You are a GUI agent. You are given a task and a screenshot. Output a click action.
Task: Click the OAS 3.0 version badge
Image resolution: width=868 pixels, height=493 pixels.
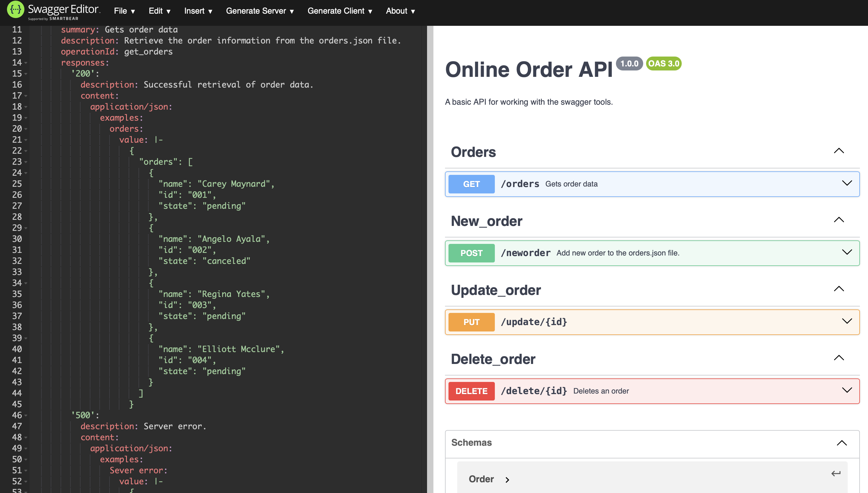point(663,63)
